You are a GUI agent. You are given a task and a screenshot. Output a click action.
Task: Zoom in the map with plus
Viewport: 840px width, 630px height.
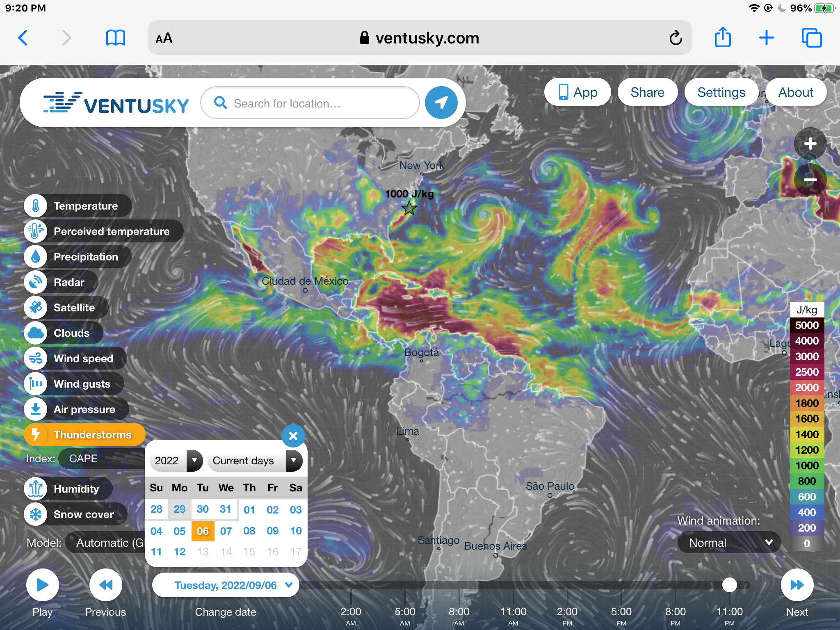coord(810,144)
